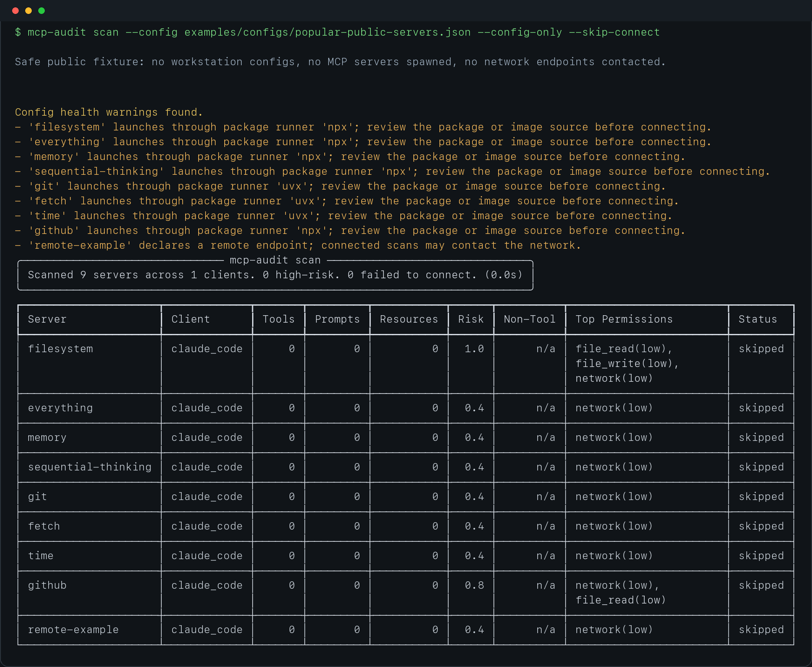Click the yellow minimize window dot
812x667 pixels.
(x=29, y=10)
